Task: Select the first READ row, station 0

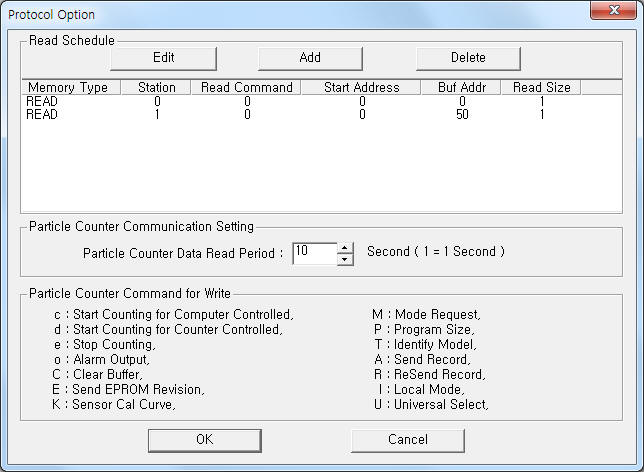Action: pos(322,101)
